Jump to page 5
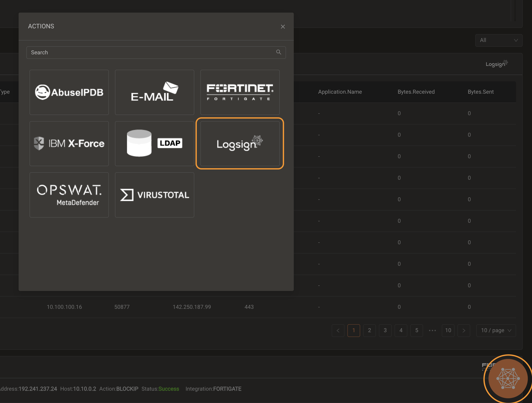This screenshot has width=532, height=403. point(417,330)
